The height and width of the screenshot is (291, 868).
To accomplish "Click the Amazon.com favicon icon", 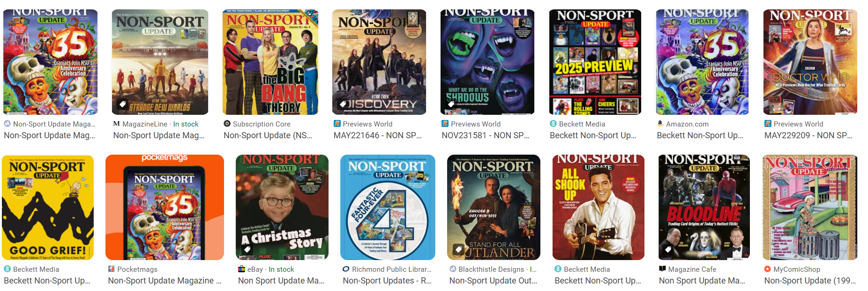I will click(660, 124).
